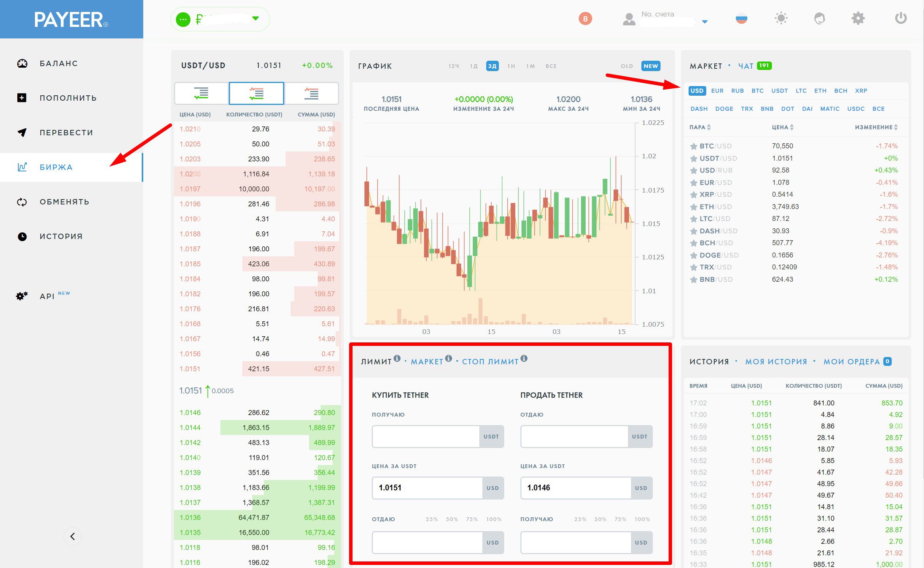
Task: Expand the balance currency dropdown
Action: tap(255, 18)
